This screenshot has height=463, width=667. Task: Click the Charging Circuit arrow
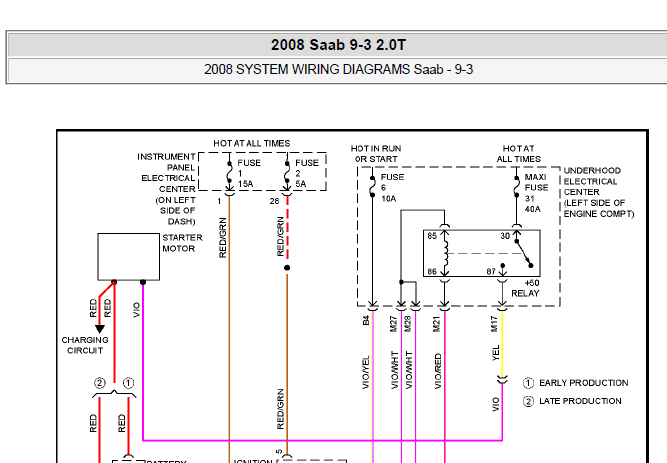click(x=100, y=329)
